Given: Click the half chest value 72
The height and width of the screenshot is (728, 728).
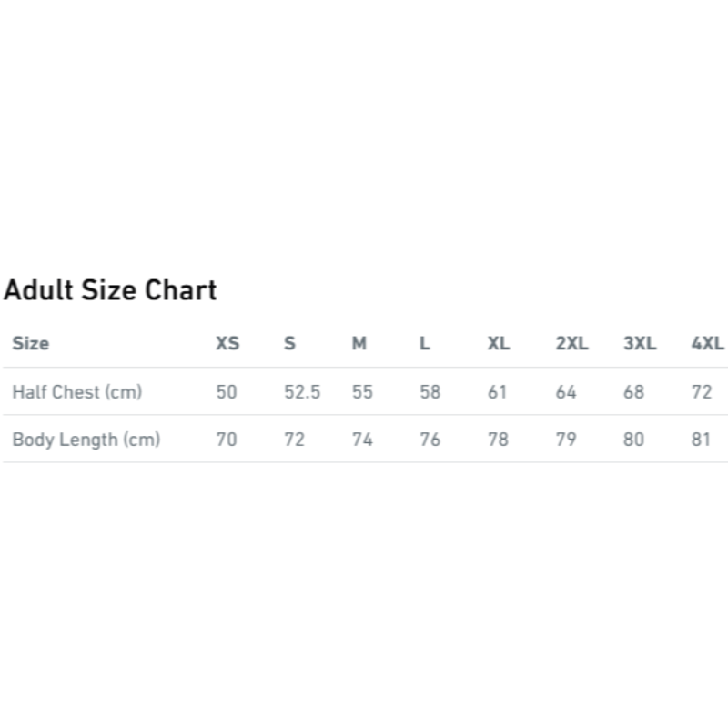Looking at the screenshot, I should tap(702, 392).
